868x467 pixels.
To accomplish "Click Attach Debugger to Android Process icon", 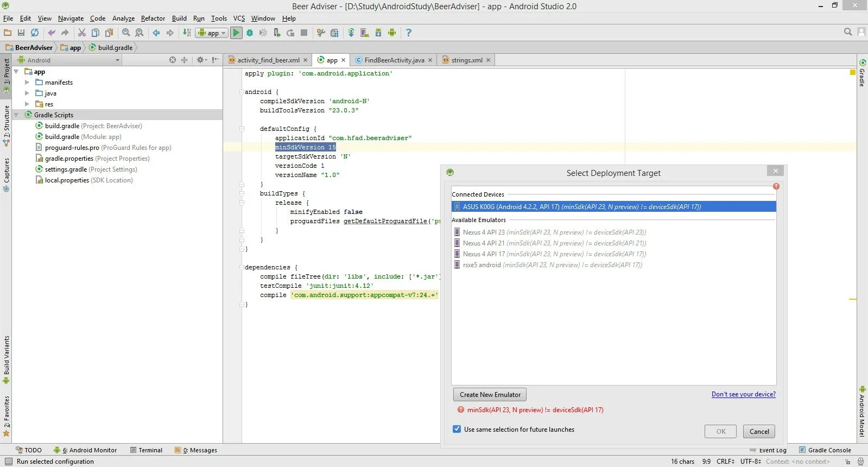I will click(277, 33).
